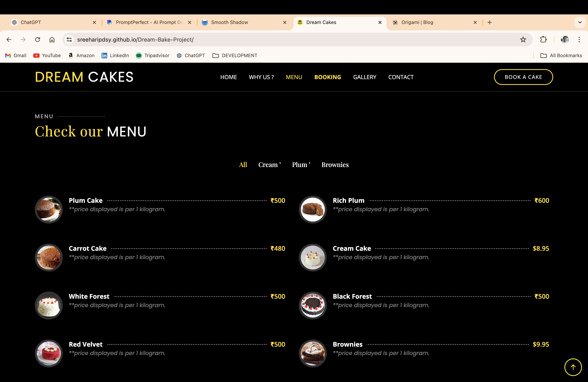Screen dimensions: 588x382
Task: Switch to the Smooth Shadow tab
Action: (229, 22)
